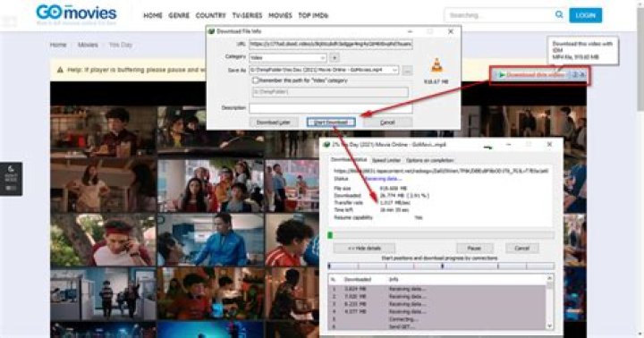644x338 pixels.
Task: Minimize the Download File Info dialog
Action: tap(410, 31)
